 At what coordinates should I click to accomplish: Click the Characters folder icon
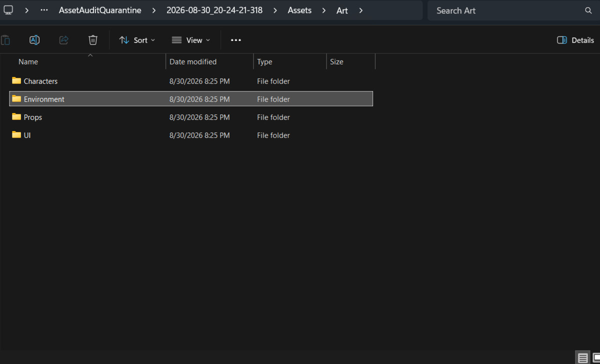[16, 80]
